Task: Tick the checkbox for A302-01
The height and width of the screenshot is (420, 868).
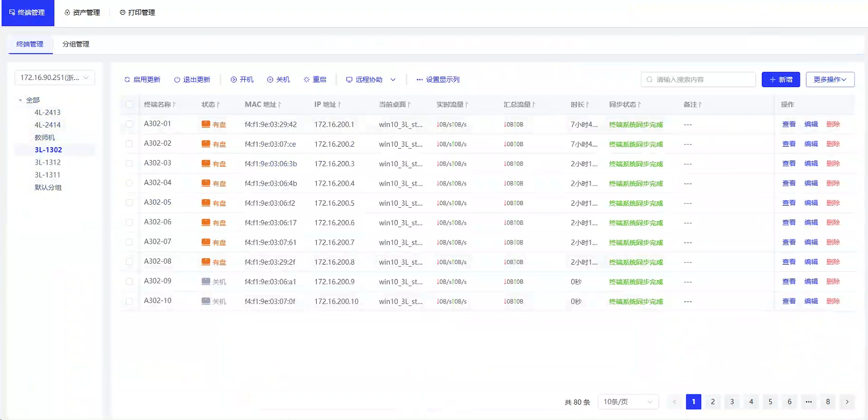Action: tap(129, 124)
